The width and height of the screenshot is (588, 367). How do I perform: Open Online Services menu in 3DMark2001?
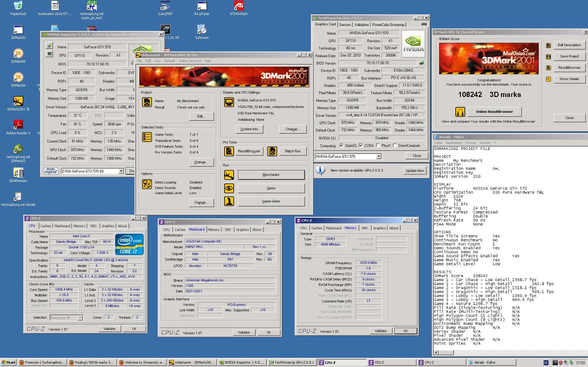pos(190,61)
